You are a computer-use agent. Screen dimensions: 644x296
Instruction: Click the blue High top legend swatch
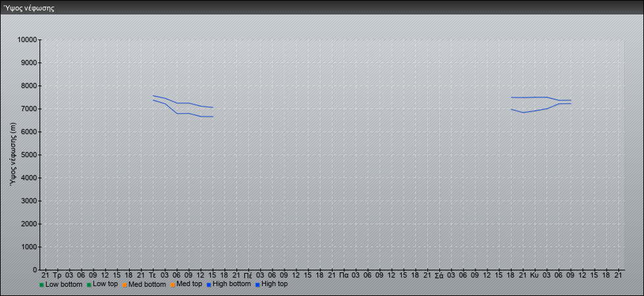(257, 285)
